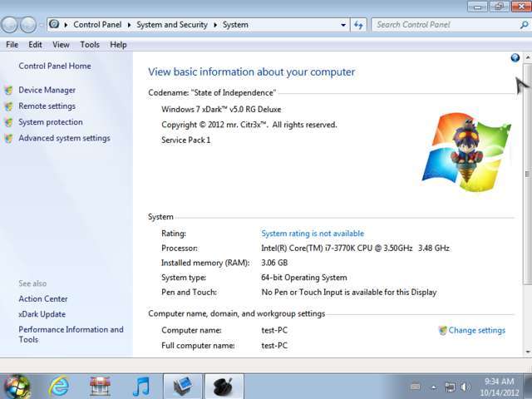This screenshot has height=399, width=532.
Task: Click the shield icon next to Remote settings
Action: pyautogui.click(x=9, y=106)
